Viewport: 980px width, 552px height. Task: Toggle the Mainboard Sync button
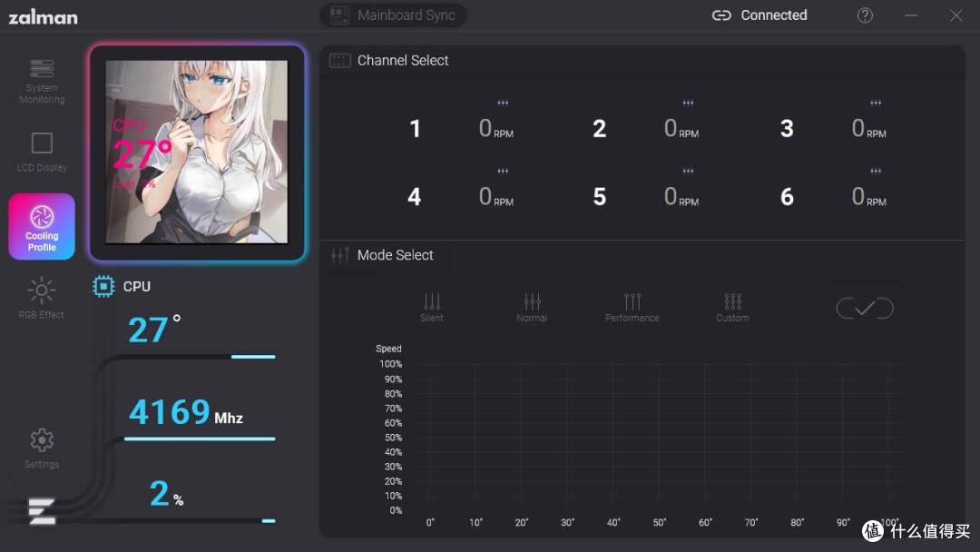click(393, 15)
